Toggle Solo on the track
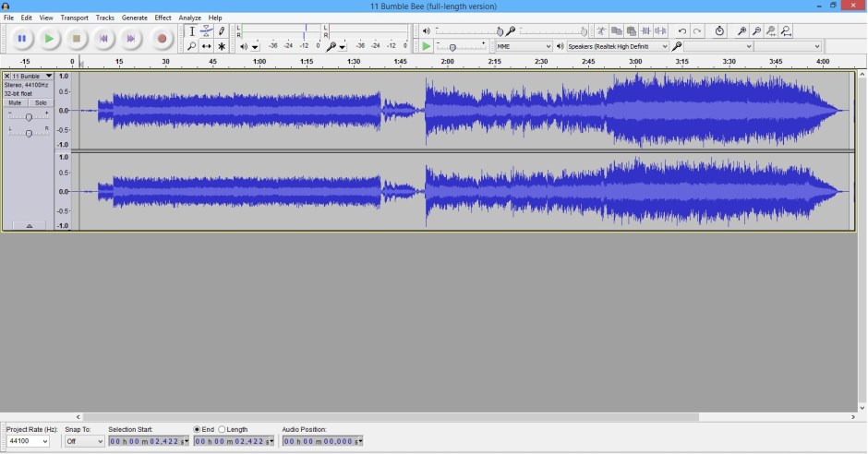868x454 pixels. pos(41,102)
